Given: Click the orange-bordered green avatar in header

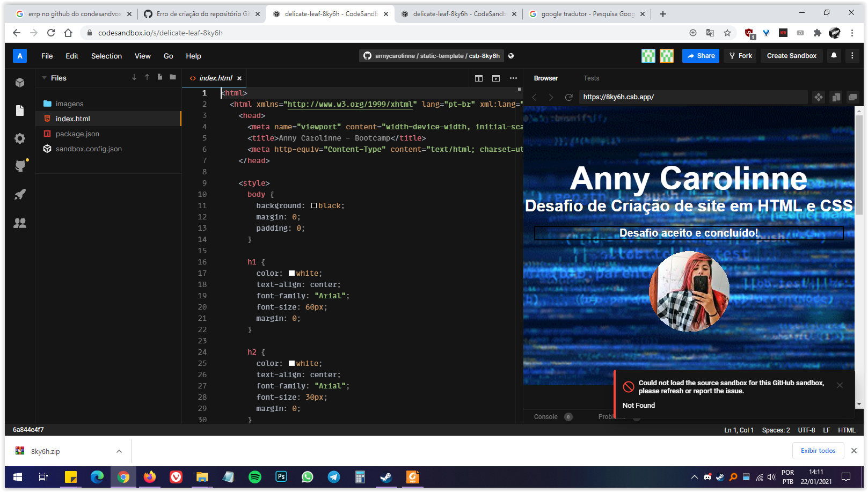Looking at the screenshot, I should tap(667, 56).
